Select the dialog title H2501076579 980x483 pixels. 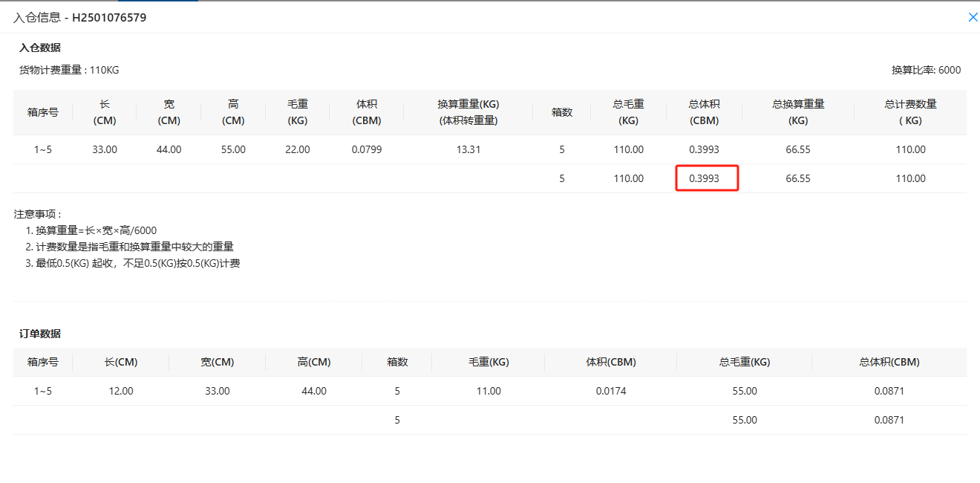[x=109, y=17]
